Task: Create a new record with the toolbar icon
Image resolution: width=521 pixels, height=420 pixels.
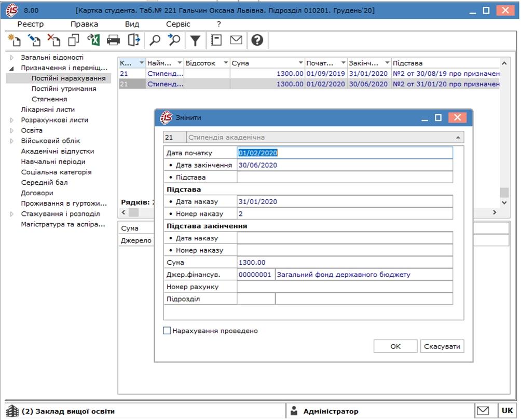Action: pyautogui.click(x=14, y=40)
